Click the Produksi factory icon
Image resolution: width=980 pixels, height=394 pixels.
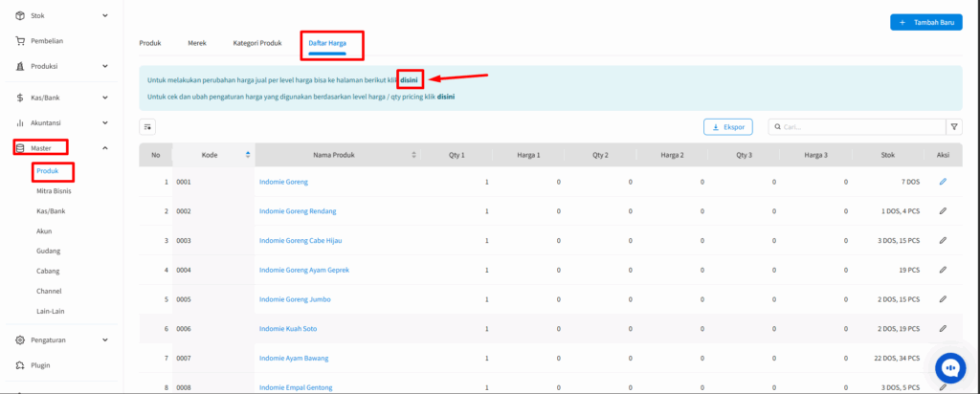tap(20, 66)
